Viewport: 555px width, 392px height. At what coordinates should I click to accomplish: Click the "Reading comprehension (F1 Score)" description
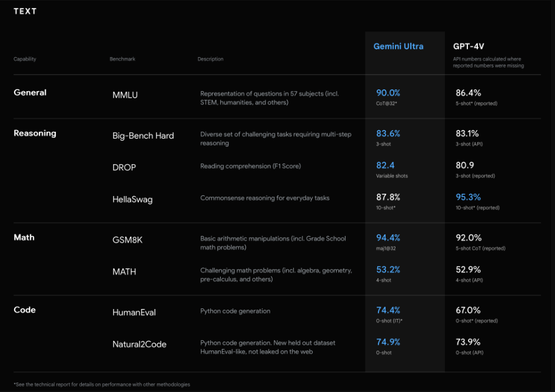pyautogui.click(x=251, y=166)
